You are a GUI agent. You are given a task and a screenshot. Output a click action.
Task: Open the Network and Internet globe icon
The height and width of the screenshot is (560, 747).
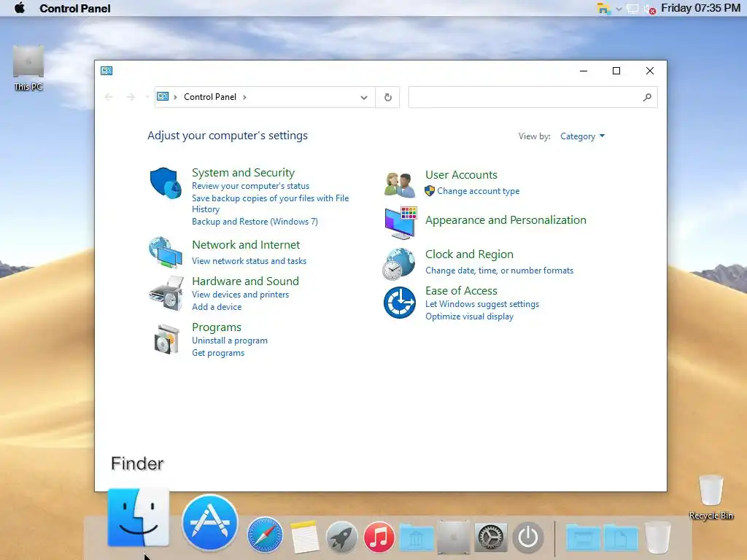(166, 253)
